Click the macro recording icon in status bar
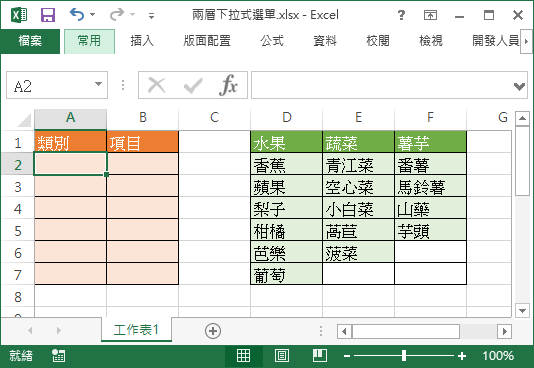This screenshot has width=534, height=368. tap(58, 356)
